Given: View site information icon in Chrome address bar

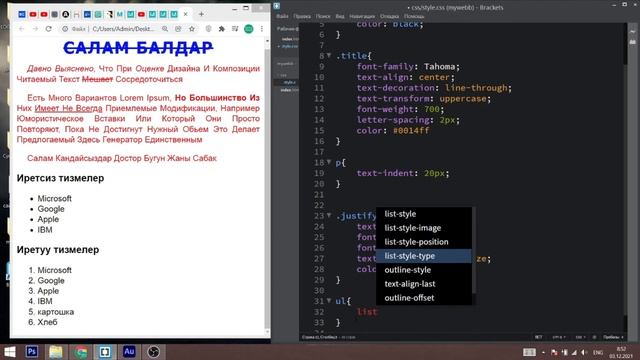Looking at the screenshot, I should coord(65,29).
